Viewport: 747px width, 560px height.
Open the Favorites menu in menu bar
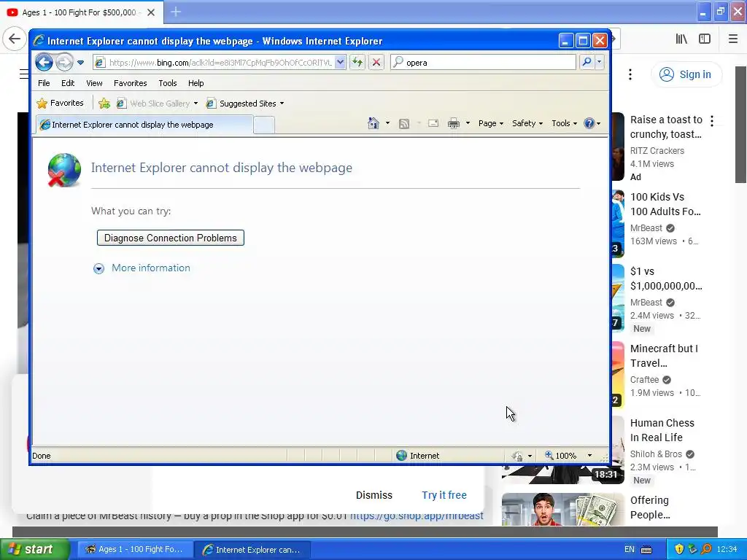[x=130, y=83]
